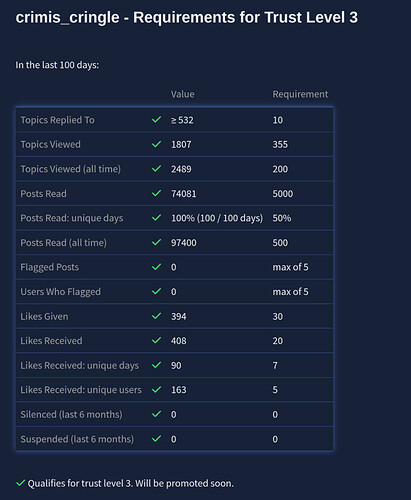This screenshot has width=411, height=500.
Task: Click the checkmark in the Flagged Posts row
Action: pos(156,267)
